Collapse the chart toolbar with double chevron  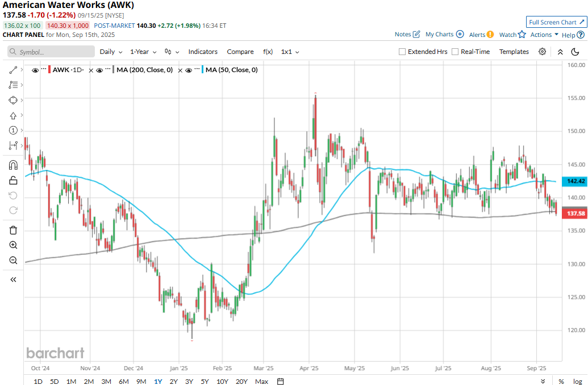click(x=560, y=52)
